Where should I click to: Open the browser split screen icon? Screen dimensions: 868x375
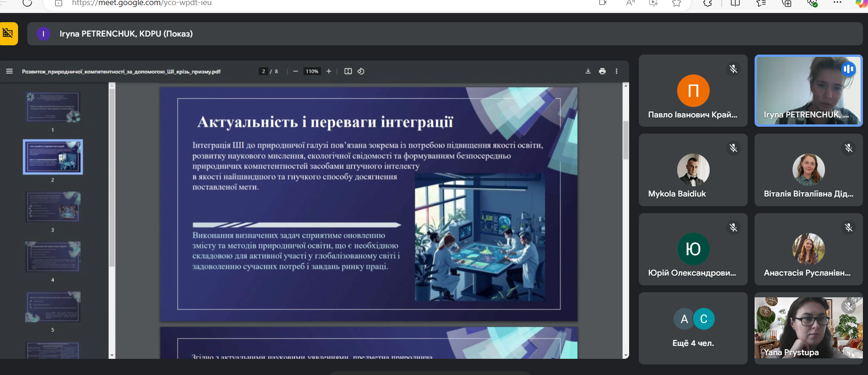(x=735, y=3)
